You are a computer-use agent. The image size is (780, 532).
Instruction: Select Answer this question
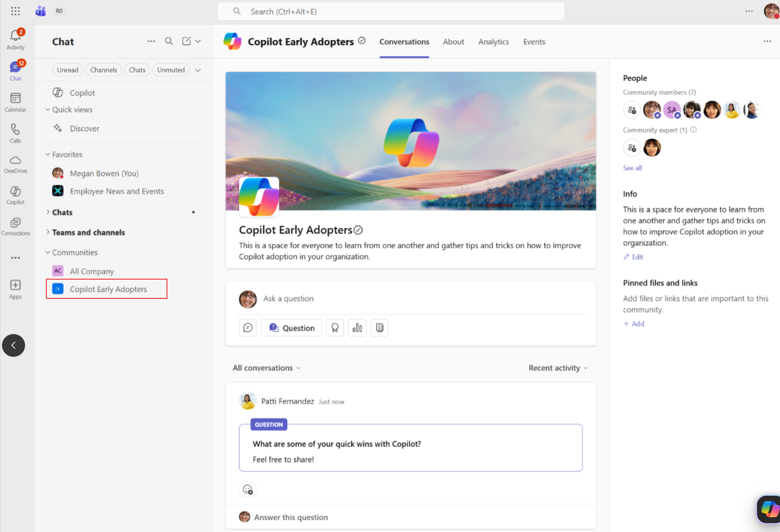[290, 517]
